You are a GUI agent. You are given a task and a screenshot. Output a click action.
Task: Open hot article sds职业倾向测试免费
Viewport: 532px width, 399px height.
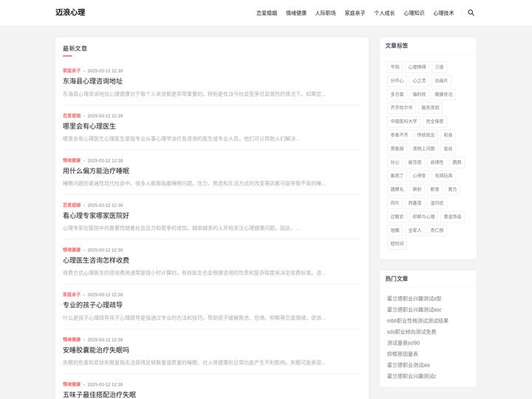(412, 332)
